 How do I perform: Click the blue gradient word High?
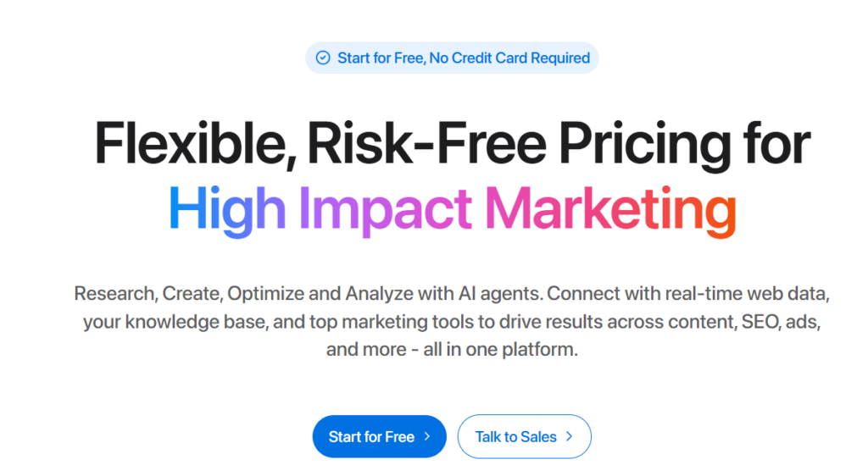coord(227,208)
